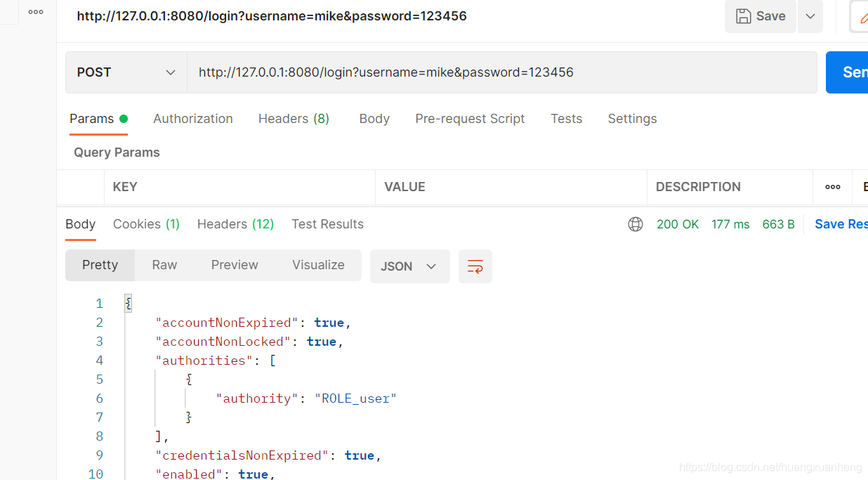Click the request URL input field

coord(501,72)
